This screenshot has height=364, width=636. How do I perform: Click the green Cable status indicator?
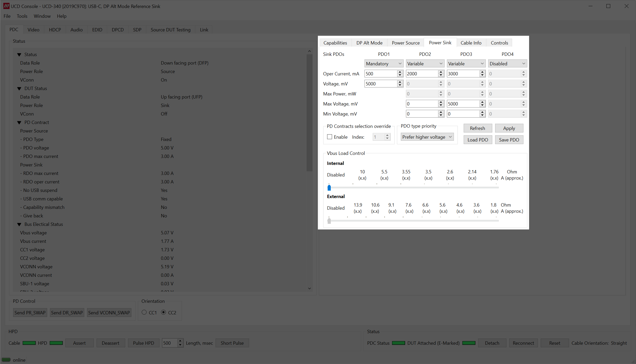pyautogui.click(x=29, y=343)
